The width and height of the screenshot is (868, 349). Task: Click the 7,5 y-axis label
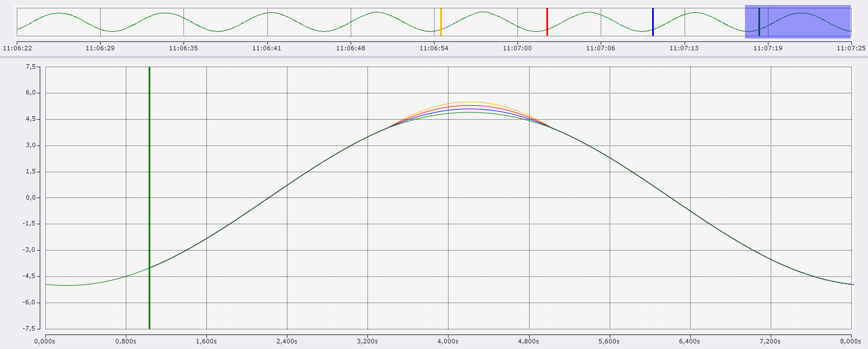tap(31, 67)
